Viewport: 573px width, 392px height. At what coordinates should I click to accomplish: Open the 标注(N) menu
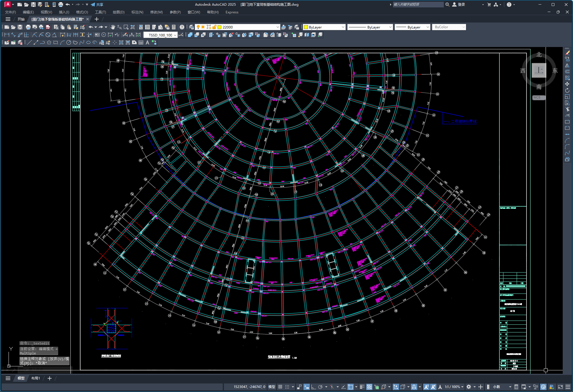(x=137, y=12)
